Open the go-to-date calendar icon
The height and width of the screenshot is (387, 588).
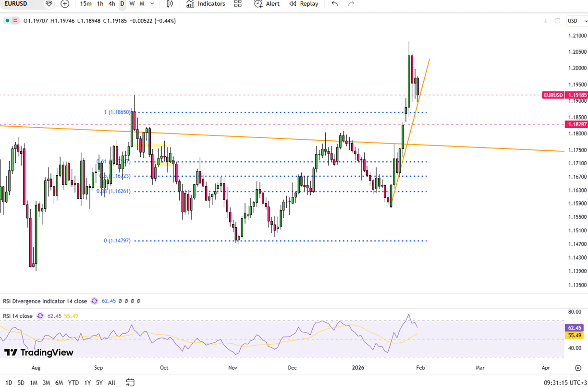pyautogui.click(x=130, y=383)
